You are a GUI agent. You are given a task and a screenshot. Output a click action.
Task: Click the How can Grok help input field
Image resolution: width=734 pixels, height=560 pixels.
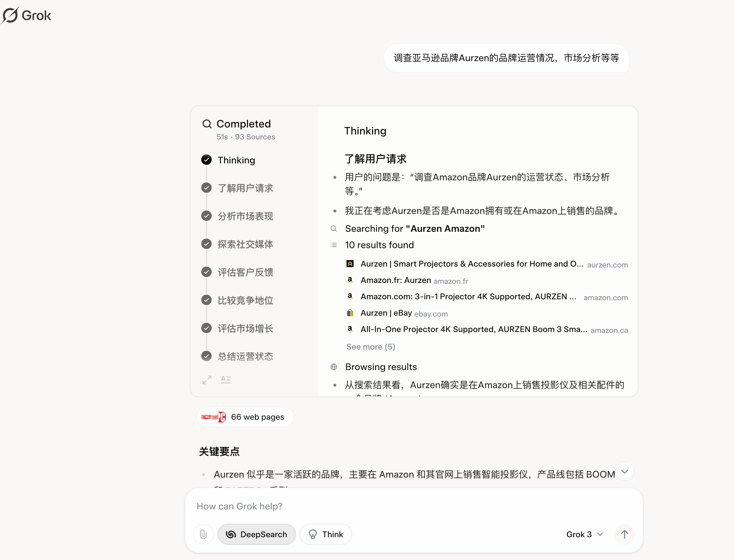point(413,506)
